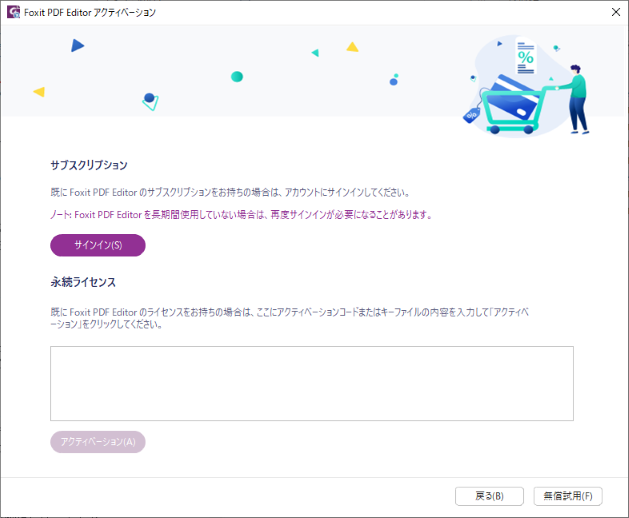Go back with the 戻る(B) button
The height and width of the screenshot is (518, 629).
point(489,496)
